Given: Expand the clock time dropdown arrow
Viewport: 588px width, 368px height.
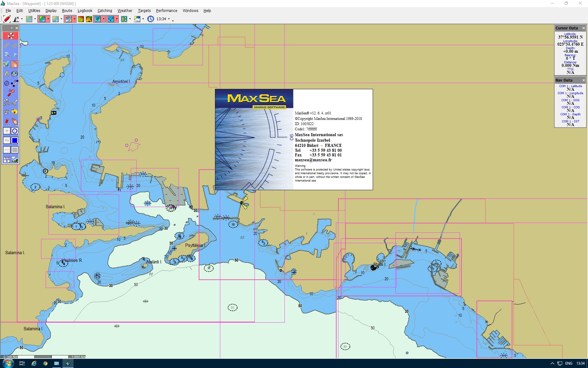Looking at the screenshot, I should 169,19.
